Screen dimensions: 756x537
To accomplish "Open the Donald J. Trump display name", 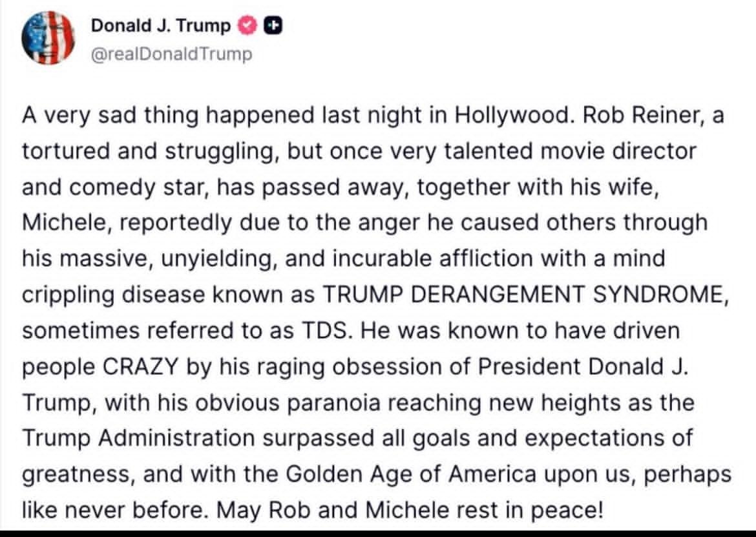I will (160, 26).
